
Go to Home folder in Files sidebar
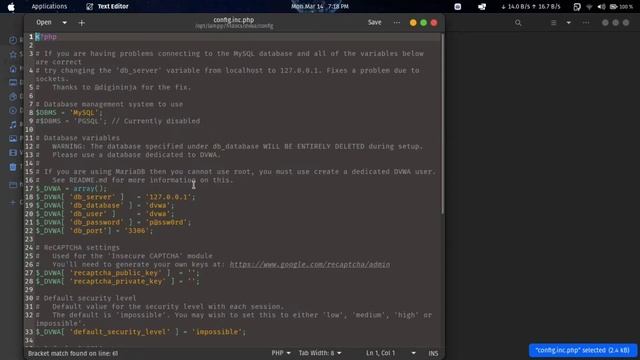click(x=13, y=69)
